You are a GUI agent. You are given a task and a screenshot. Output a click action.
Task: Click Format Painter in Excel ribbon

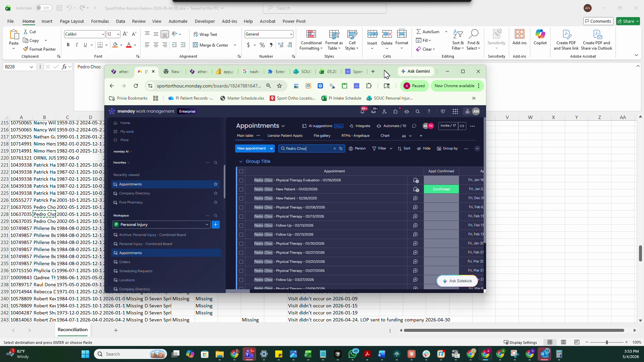pos(39,49)
